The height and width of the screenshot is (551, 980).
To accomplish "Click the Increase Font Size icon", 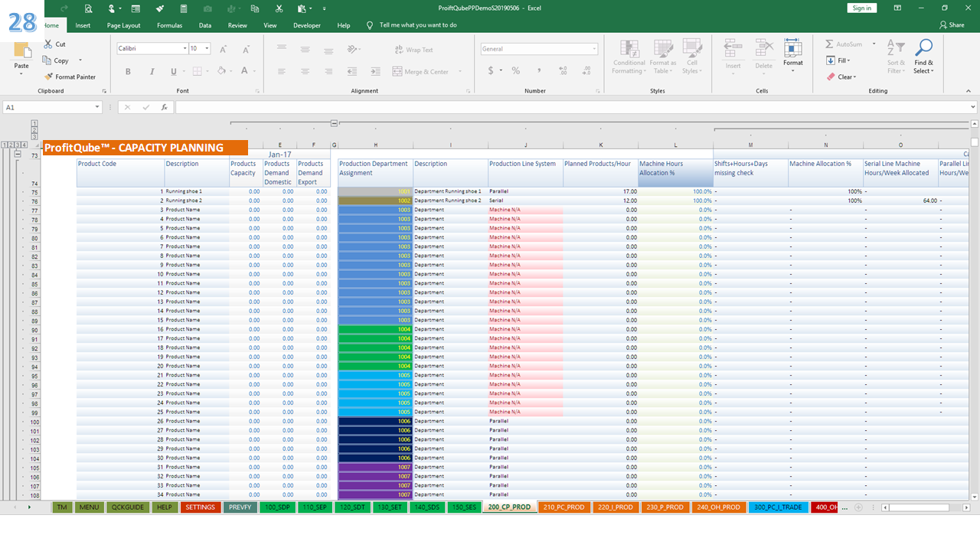I will [223, 49].
